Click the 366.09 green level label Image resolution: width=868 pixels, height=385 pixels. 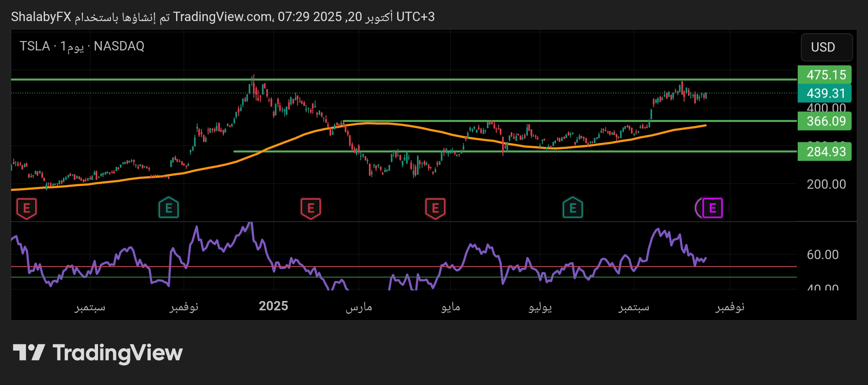[x=825, y=121]
